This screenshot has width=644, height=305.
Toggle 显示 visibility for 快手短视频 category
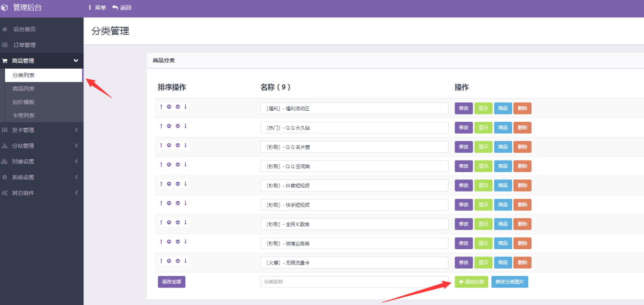483,205
